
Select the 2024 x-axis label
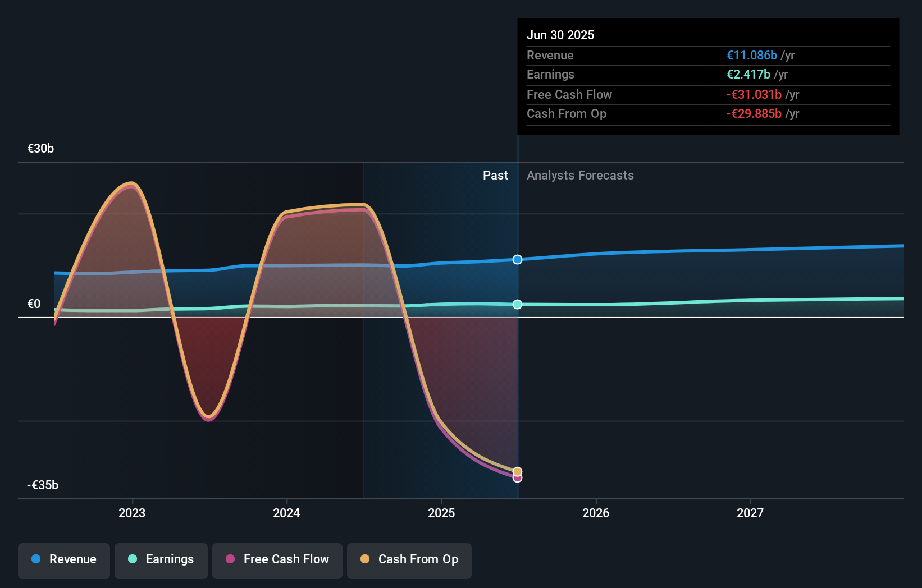(286, 513)
